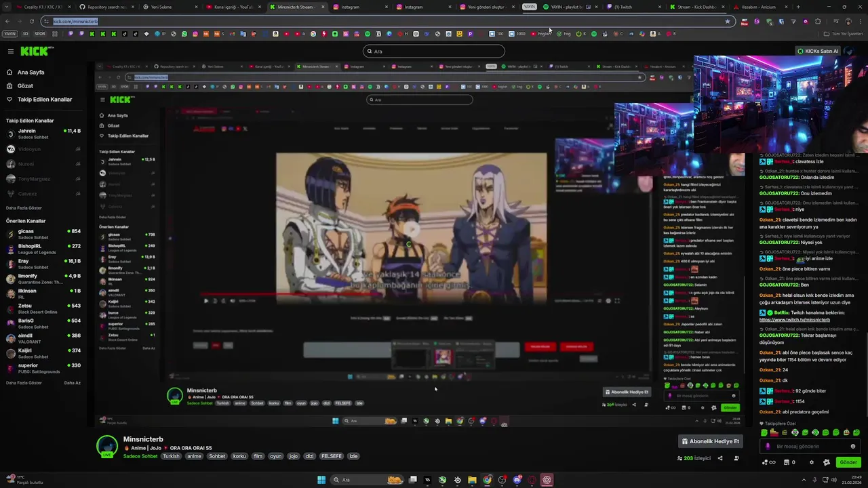Screen dimensions: 868x488
Task: Open recommended channel superior
Action: pyautogui.click(x=43, y=368)
